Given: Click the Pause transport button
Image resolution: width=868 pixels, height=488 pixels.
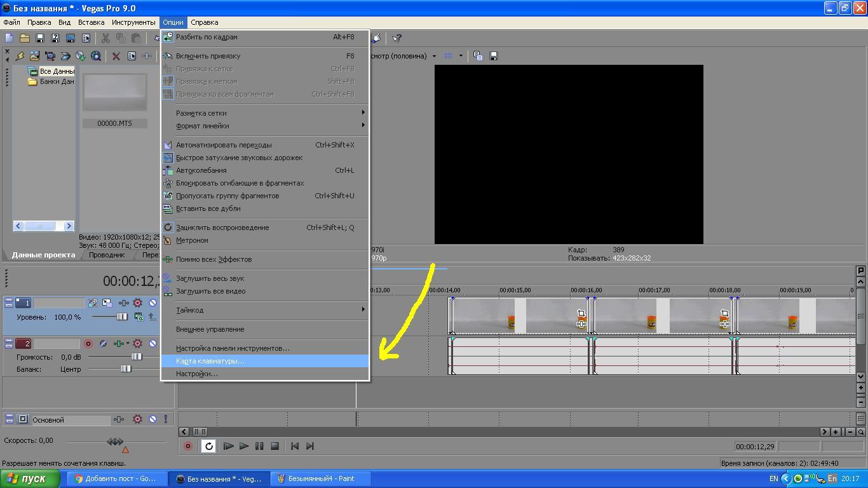Looking at the screenshot, I should click(x=259, y=446).
